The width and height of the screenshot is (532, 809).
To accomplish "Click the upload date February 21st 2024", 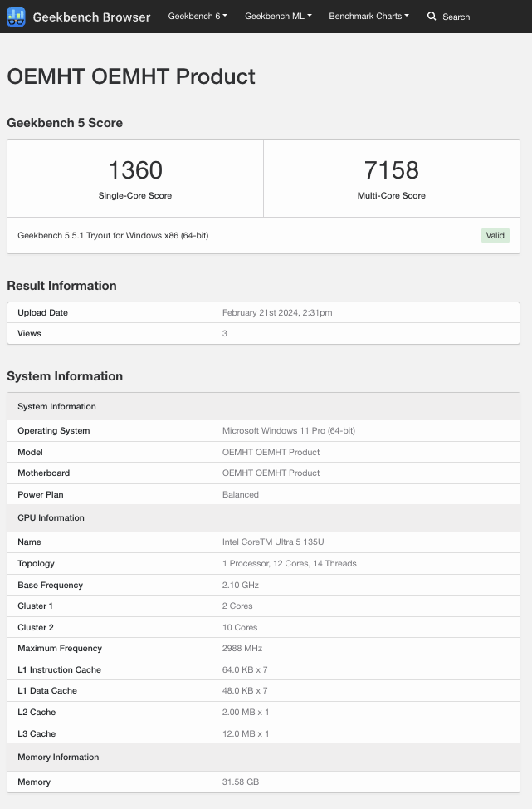I will pyautogui.click(x=277, y=313).
